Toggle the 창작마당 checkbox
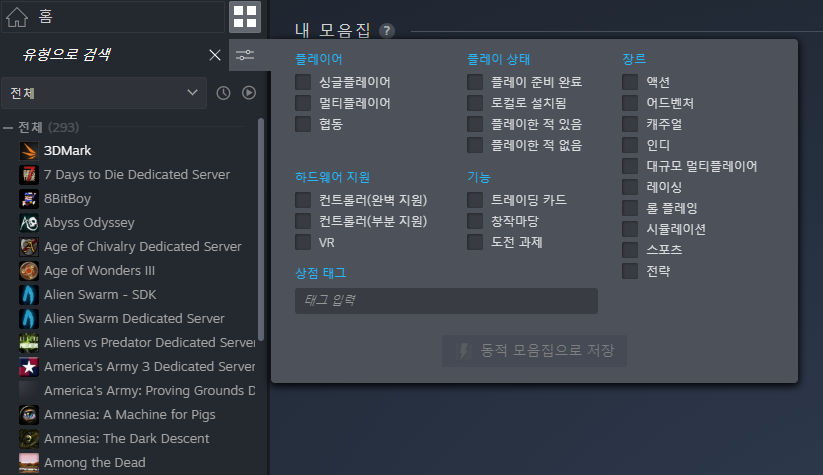The width and height of the screenshot is (823, 475). click(475, 221)
